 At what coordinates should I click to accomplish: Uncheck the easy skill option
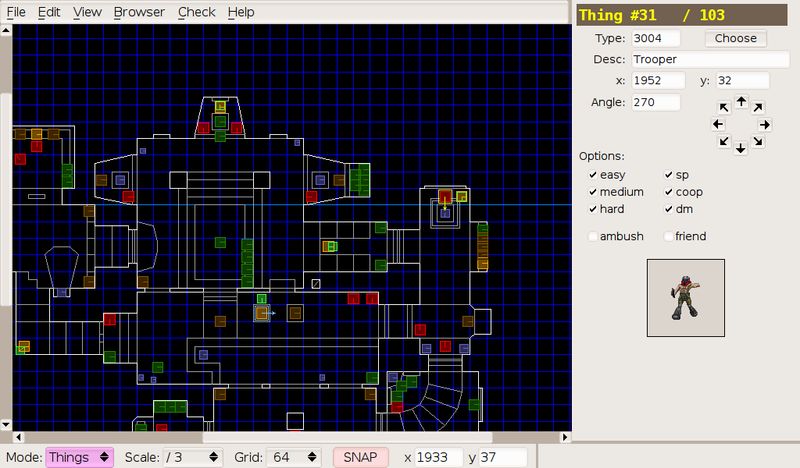click(x=593, y=175)
